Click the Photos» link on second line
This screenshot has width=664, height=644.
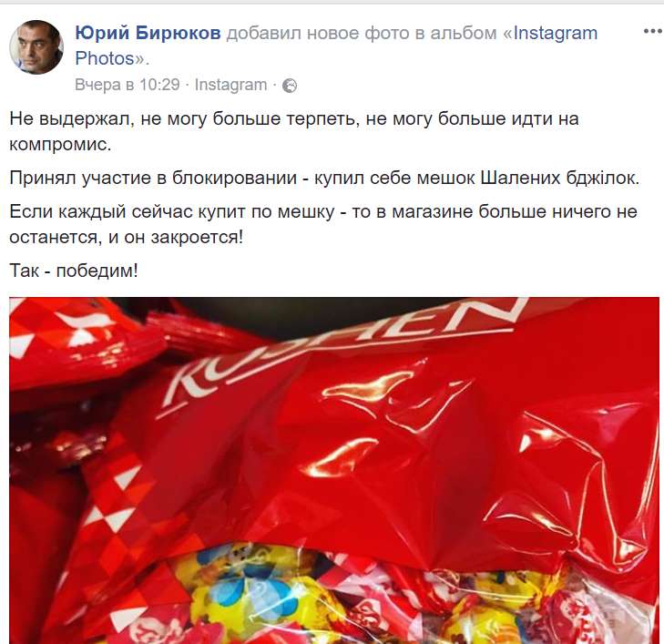click(112, 58)
